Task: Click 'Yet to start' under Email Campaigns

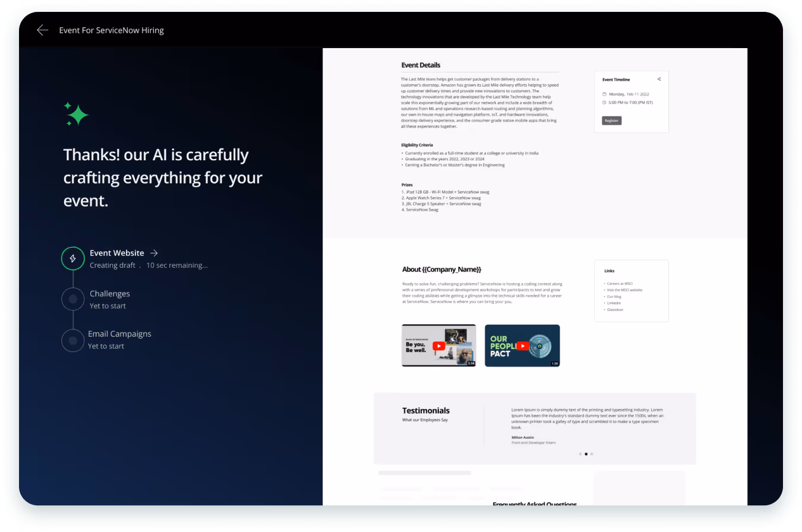Action: click(x=106, y=346)
